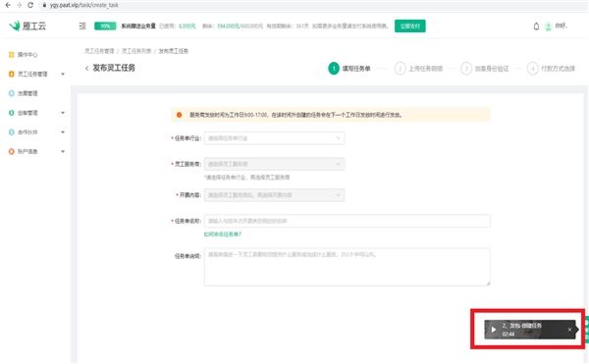Click the 任务单说明 text area
589x364 pixels.
coord(348,267)
